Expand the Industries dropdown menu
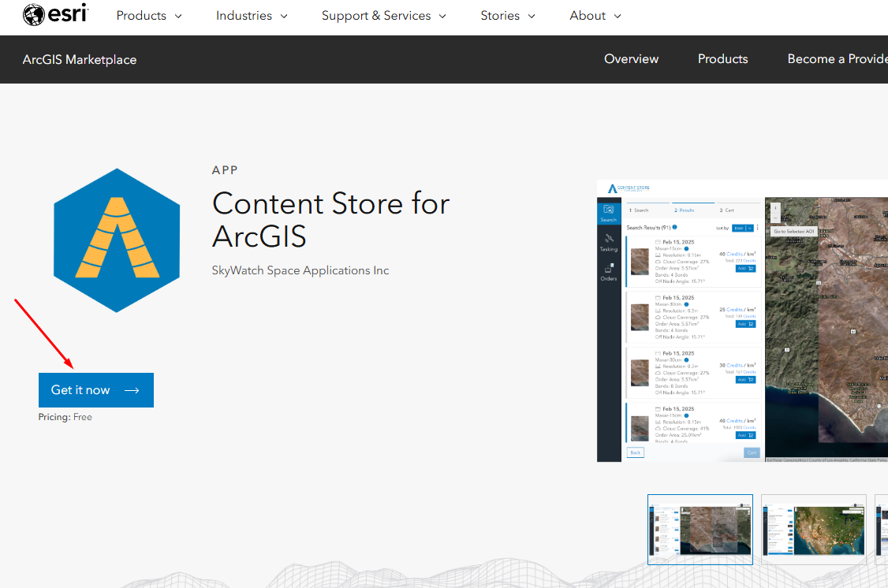Viewport: 888px width, 588px height. click(x=252, y=16)
